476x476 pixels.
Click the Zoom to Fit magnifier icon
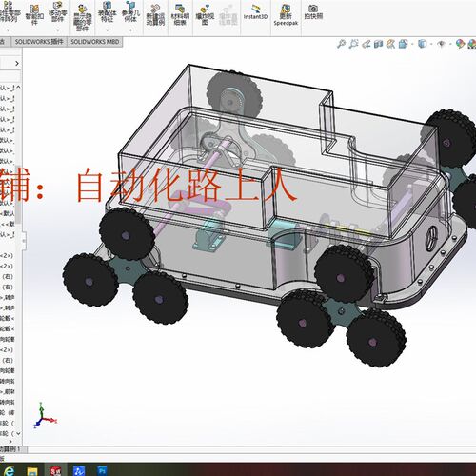pos(341,44)
